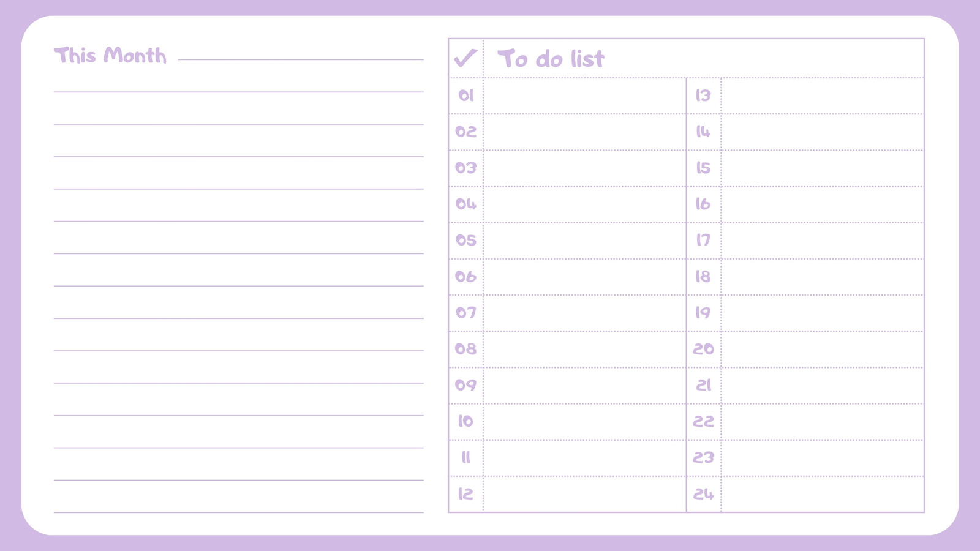Select the number 12 cell
This screenshot has width=980, height=551.
point(466,494)
